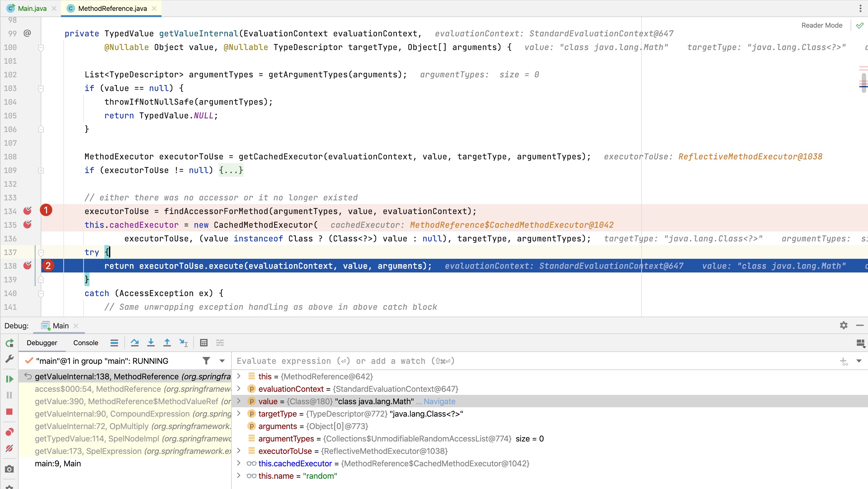Click the Step Into button
The width and height of the screenshot is (868, 489).
(151, 343)
